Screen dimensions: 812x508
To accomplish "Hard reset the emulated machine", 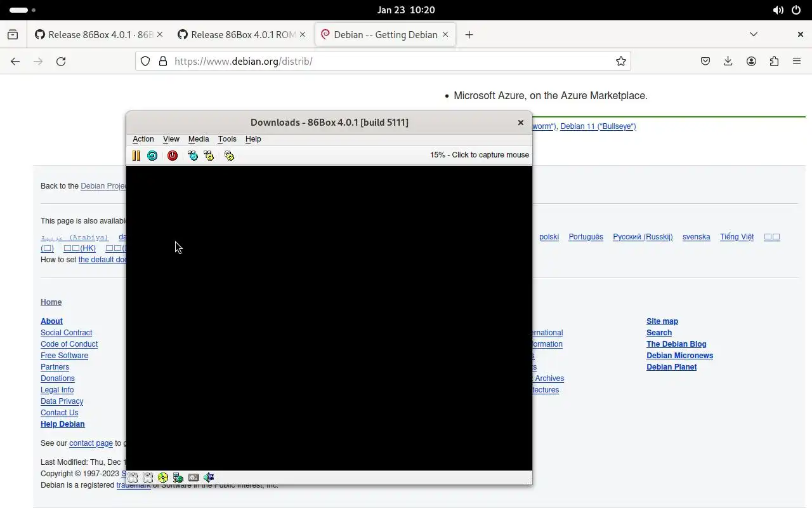I will point(152,156).
